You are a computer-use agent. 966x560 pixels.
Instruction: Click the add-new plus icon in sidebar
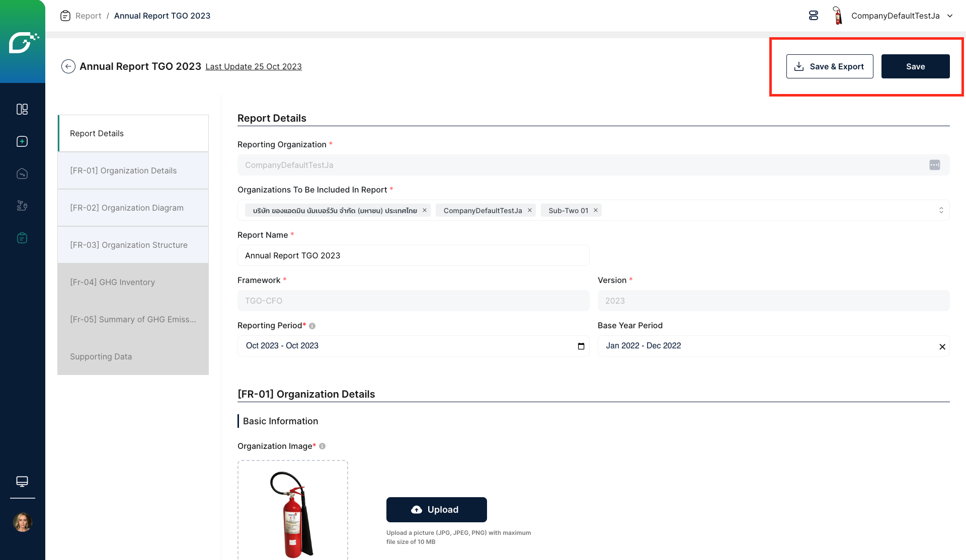pos(22,141)
